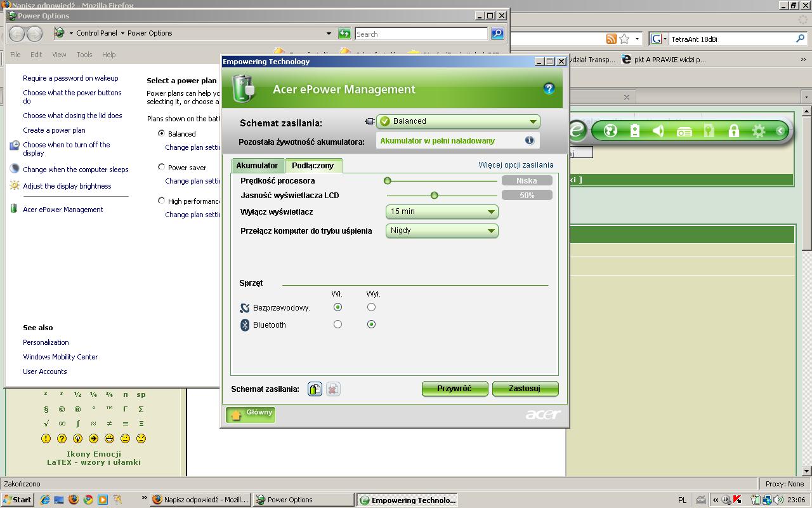Open power plug tray icon
This screenshot has width=812, height=508.
(x=756, y=500)
